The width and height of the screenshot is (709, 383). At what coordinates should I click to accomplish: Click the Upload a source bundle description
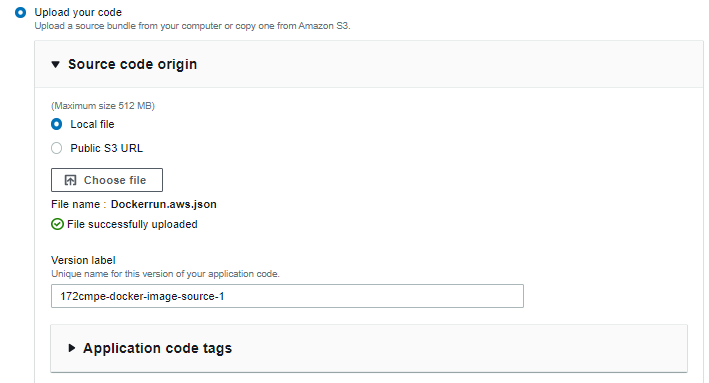(x=193, y=26)
